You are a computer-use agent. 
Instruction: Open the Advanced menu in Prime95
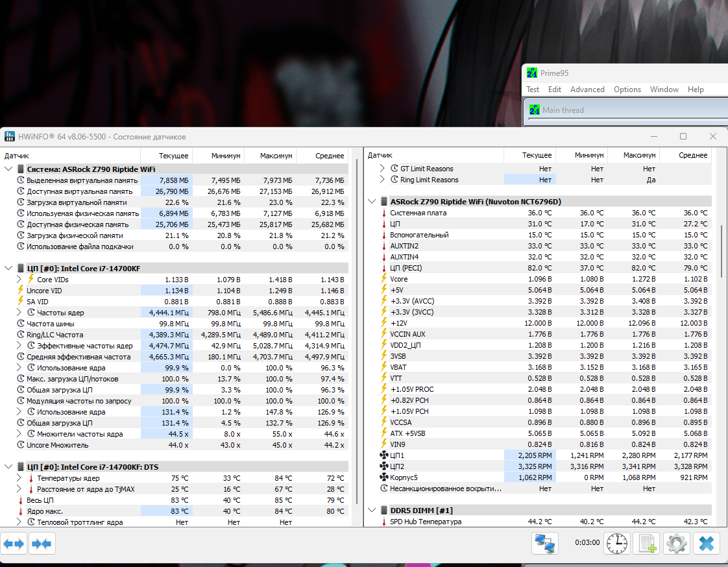coord(587,90)
